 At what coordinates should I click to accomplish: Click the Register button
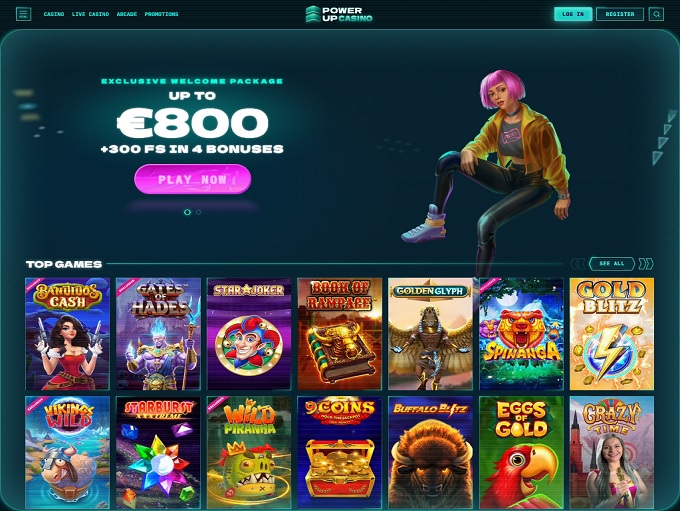[x=620, y=14]
